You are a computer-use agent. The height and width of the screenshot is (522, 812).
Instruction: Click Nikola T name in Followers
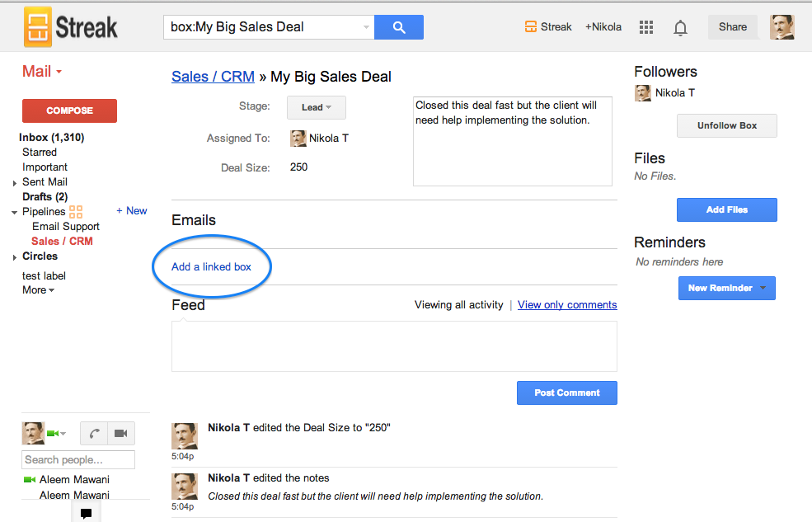point(675,93)
